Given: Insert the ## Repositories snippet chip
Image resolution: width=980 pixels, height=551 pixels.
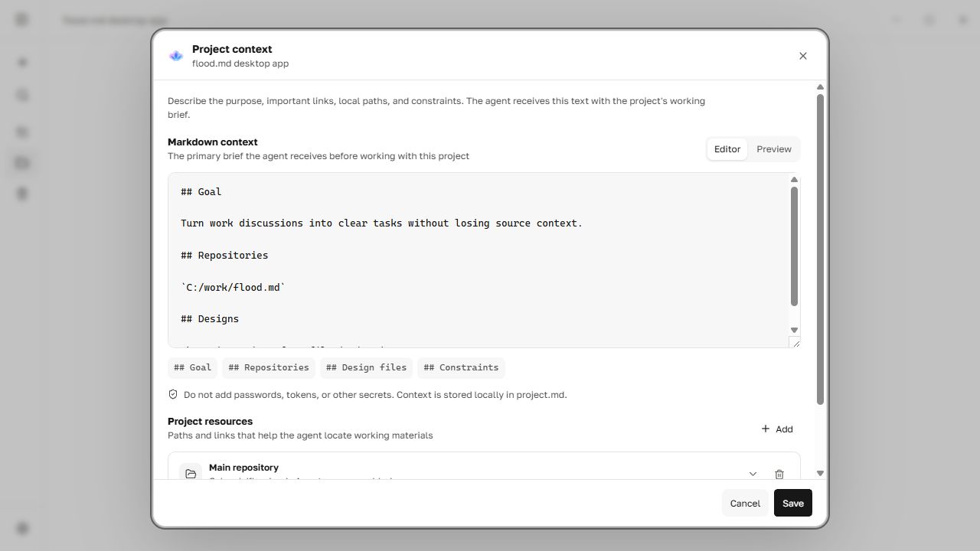Looking at the screenshot, I should tap(269, 368).
